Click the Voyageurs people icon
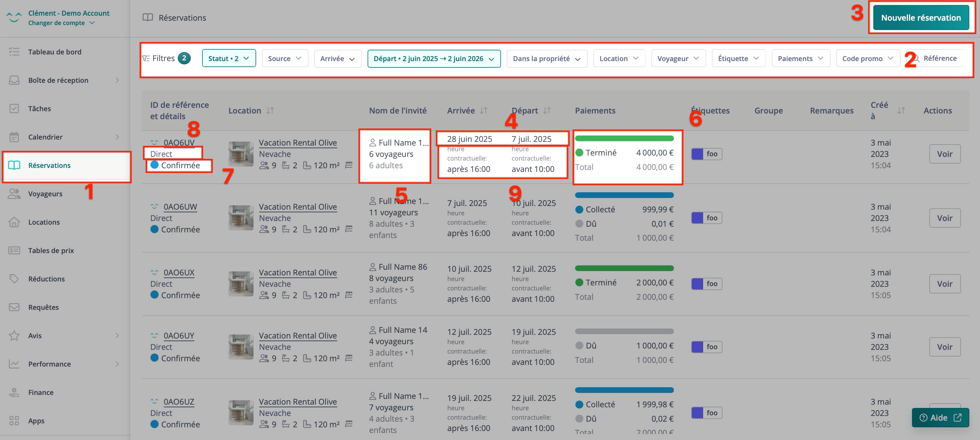Screen dimensions: 980x440 coord(14,194)
